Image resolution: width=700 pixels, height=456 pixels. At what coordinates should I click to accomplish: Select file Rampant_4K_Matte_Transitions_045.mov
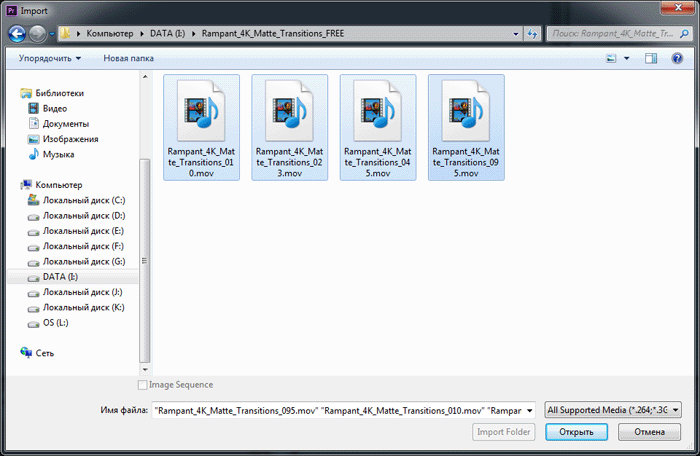tap(378, 127)
